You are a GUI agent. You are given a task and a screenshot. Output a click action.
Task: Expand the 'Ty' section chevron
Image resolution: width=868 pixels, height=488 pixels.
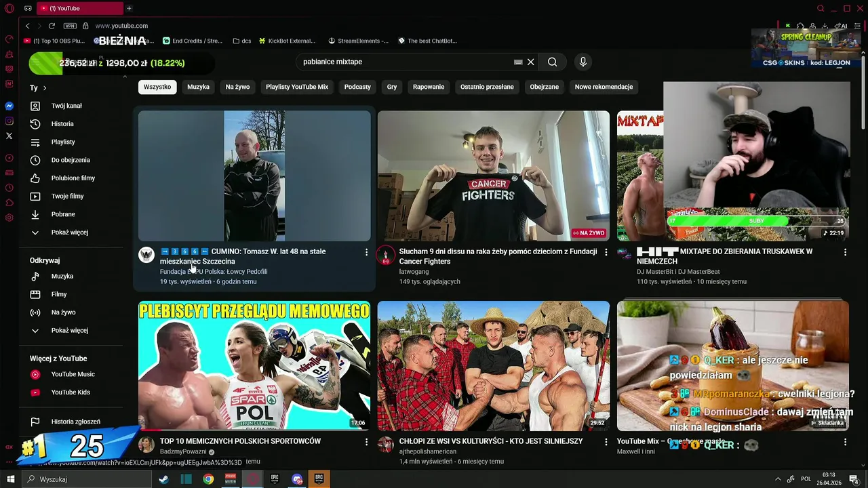[45, 88]
